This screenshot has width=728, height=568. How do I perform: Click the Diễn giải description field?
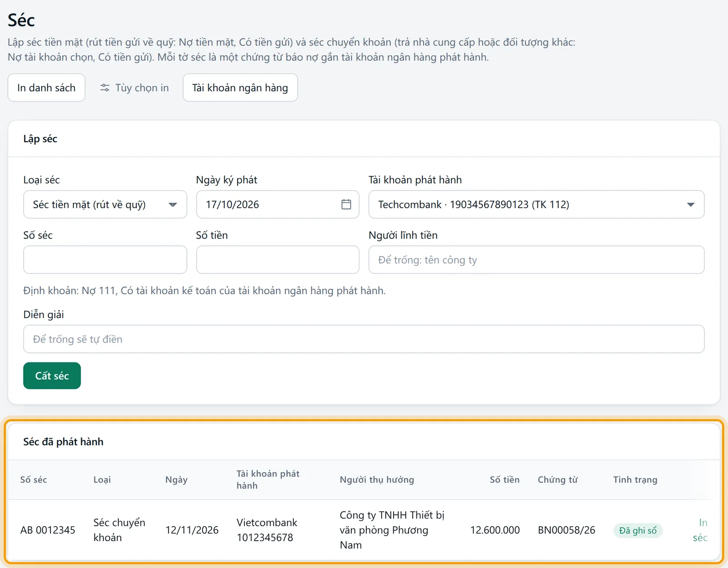click(364, 339)
